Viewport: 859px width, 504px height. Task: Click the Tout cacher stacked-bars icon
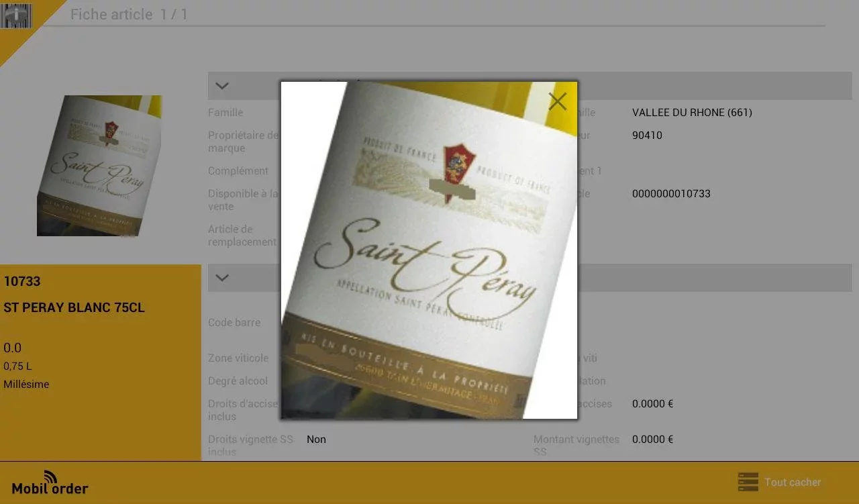pyautogui.click(x=748, y=482)
